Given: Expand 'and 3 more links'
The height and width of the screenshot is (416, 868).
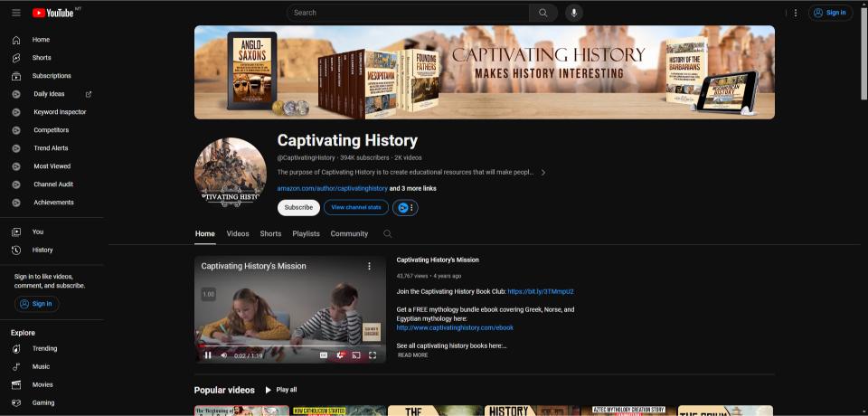Looking at the screenshot, I should [x=413, y=189].
